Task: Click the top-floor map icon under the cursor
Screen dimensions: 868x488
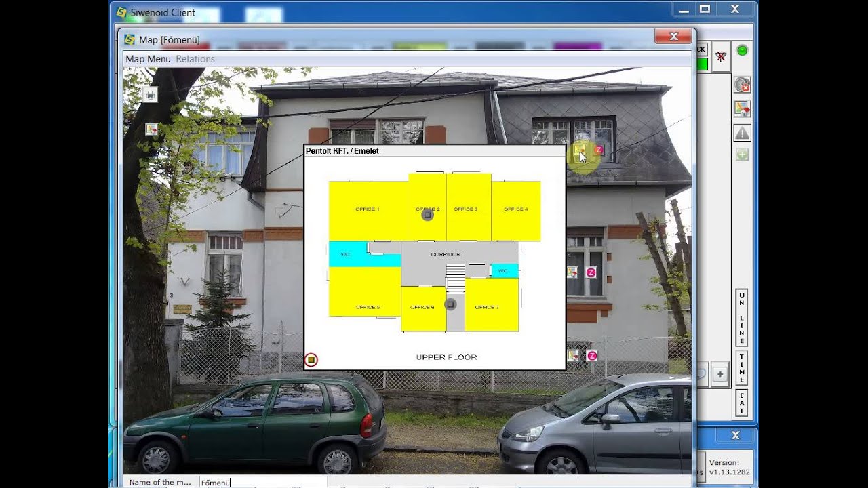Action: tap(580, 150)
